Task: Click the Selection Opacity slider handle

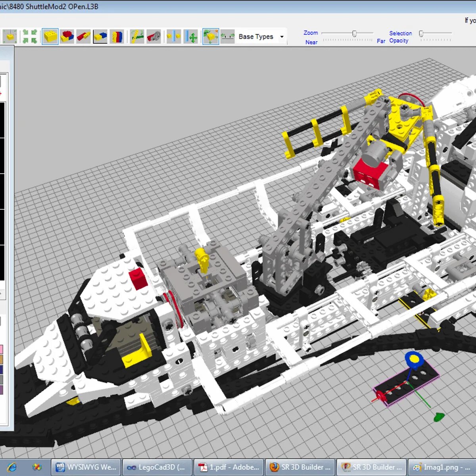Action: [x=421, y=34]
